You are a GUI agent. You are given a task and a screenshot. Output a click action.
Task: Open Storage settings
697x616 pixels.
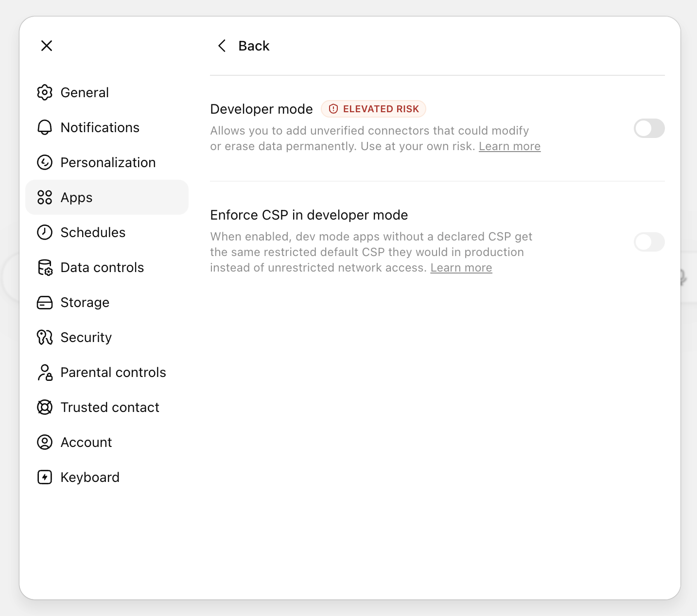pos(107,302)
